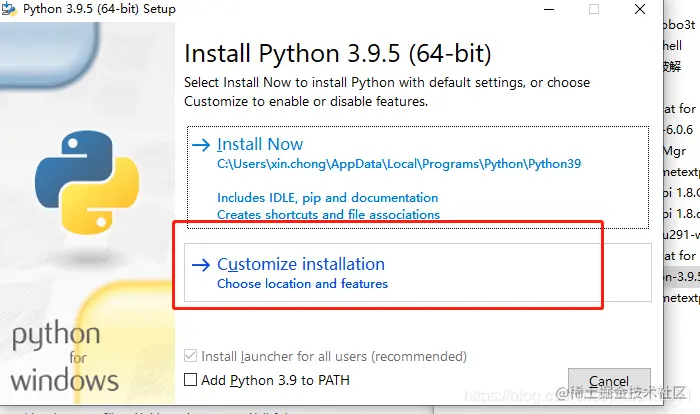The image size is (700, 414).
Task: Click "Choose location and features" subtitle
Action: pos(302,284)
